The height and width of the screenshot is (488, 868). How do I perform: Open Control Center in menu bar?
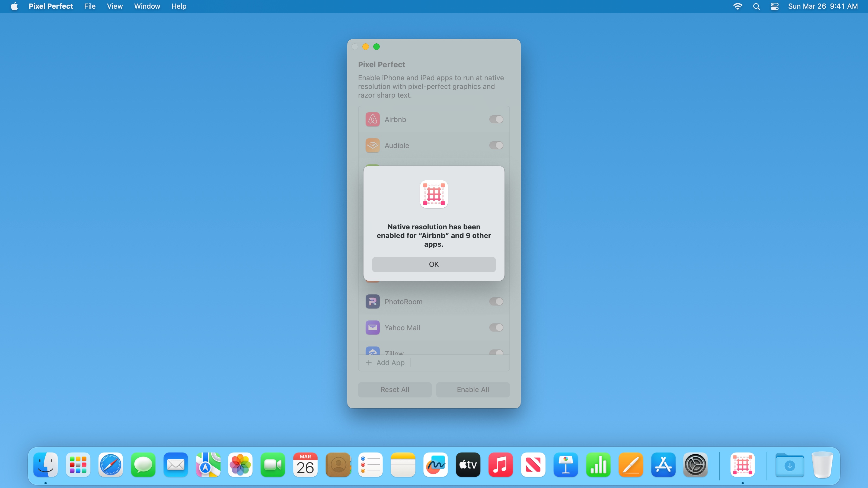pos(774,7)
